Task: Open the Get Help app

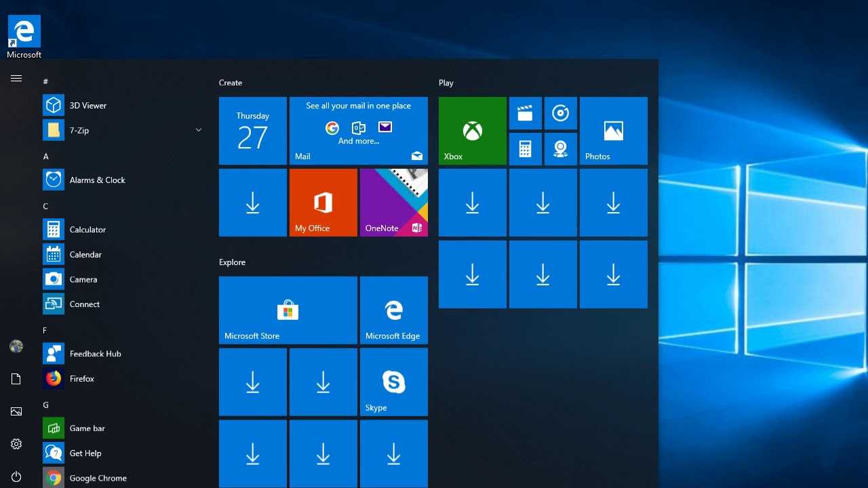Action: 125,453
